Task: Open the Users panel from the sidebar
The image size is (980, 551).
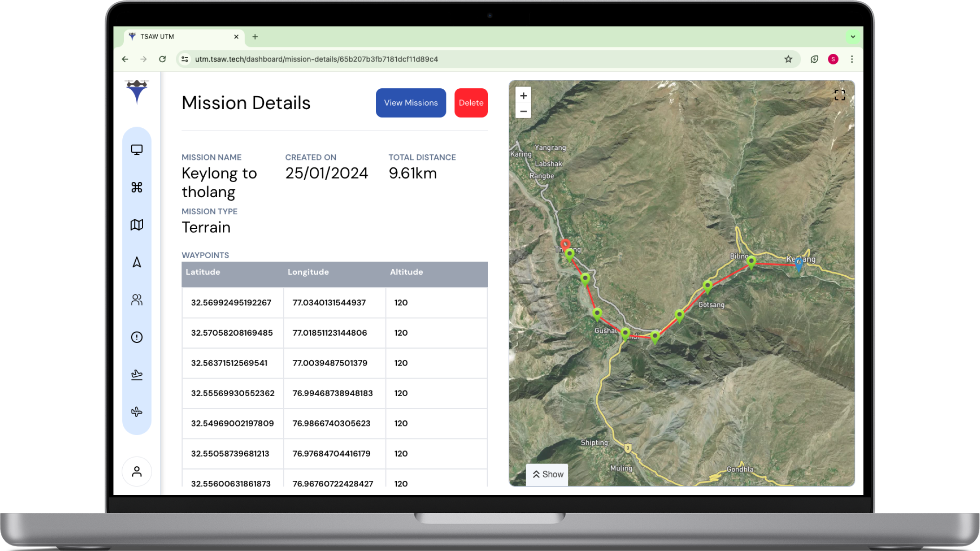Action: [136, 300]
